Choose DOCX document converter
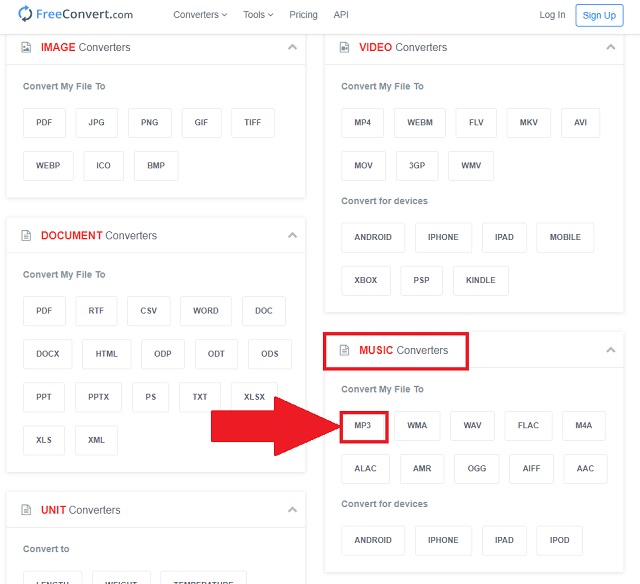This screenshot has width=640, height=584. point(47,354)
